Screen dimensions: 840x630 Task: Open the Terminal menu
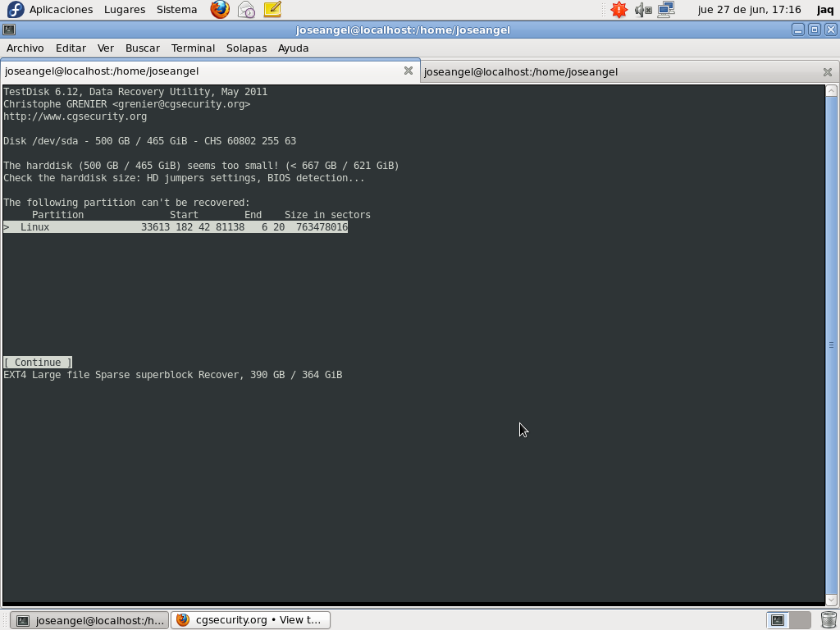click(x=193, y=48)
